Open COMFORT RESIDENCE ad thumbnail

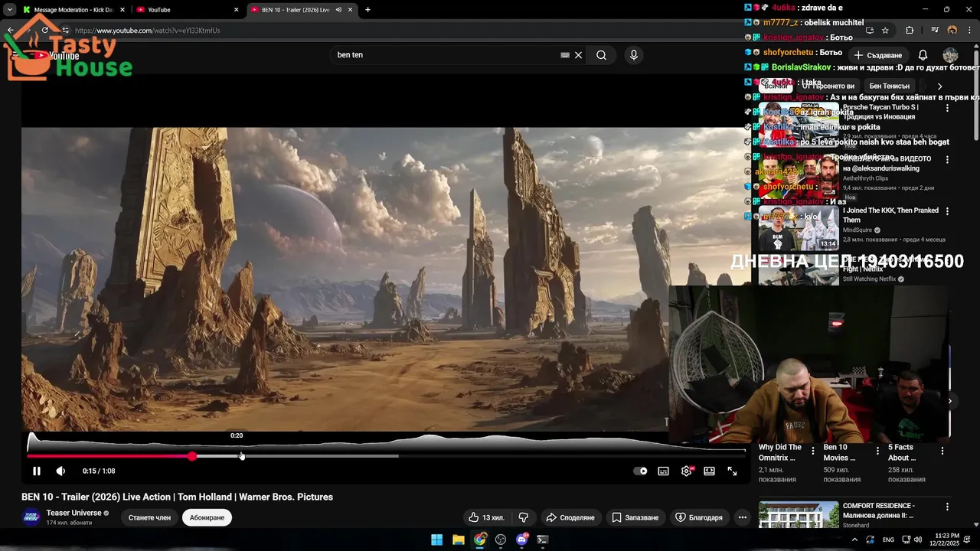799,515
